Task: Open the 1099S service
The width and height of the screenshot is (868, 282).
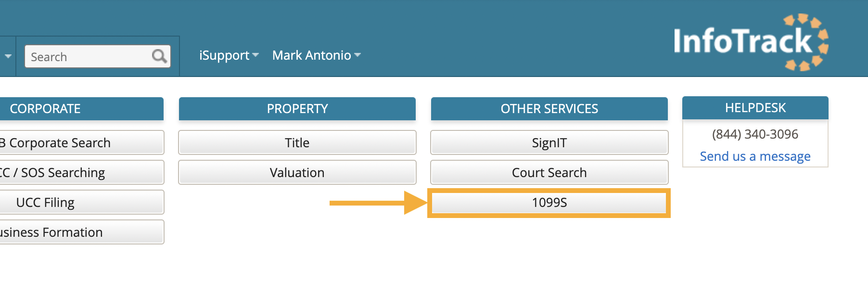Action: pos(549,203)
